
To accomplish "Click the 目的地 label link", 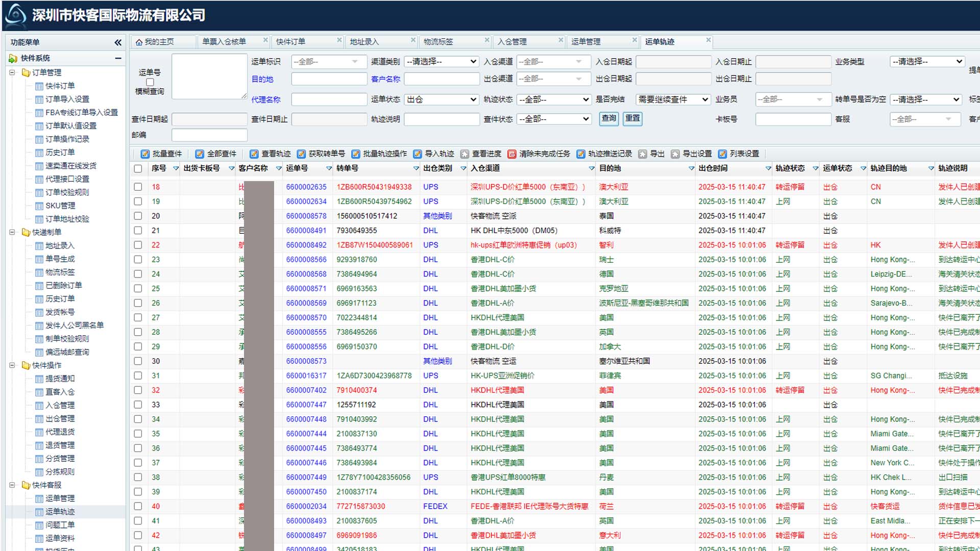I will pyautogui.click(x=262, y=79).
